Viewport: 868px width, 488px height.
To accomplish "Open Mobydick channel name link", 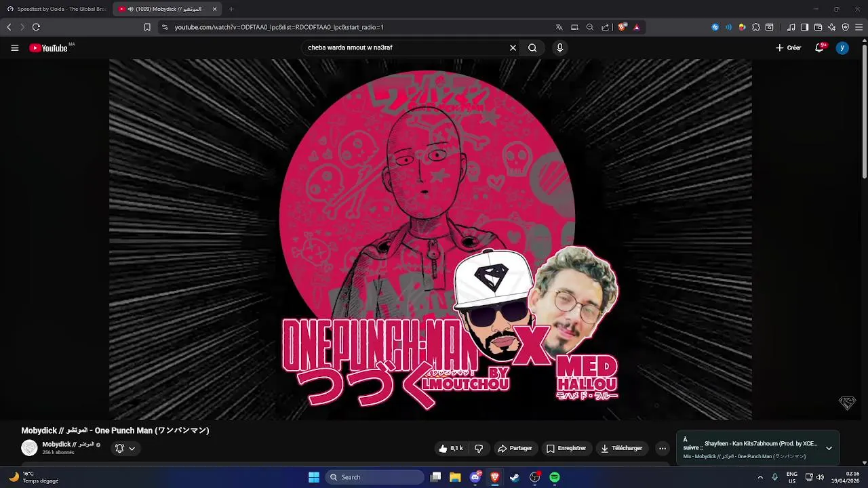I will coord(68,445).
